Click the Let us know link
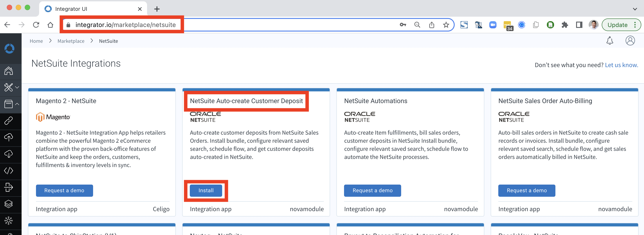 click(621, 65)
